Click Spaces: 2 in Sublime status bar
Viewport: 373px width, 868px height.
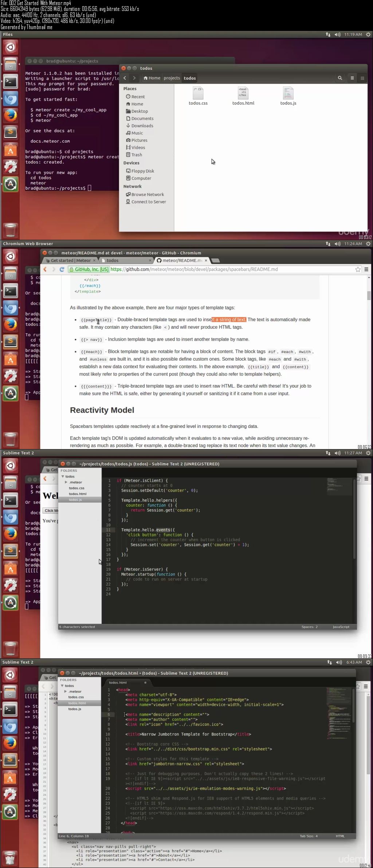coord(310,627)
